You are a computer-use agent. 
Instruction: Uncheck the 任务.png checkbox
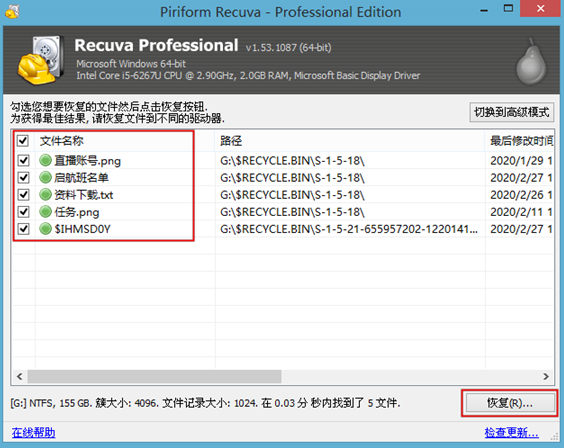click(24, 212)
